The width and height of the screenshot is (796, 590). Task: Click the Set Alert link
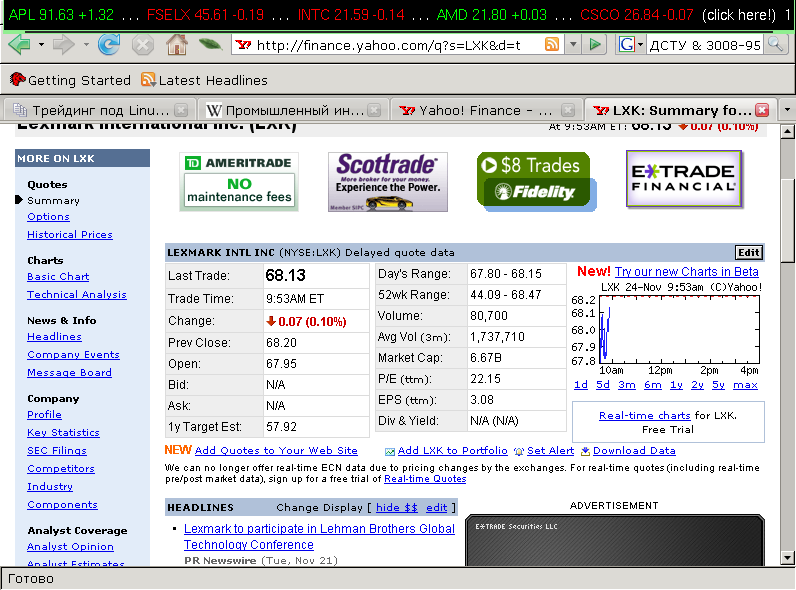[550, 450]
